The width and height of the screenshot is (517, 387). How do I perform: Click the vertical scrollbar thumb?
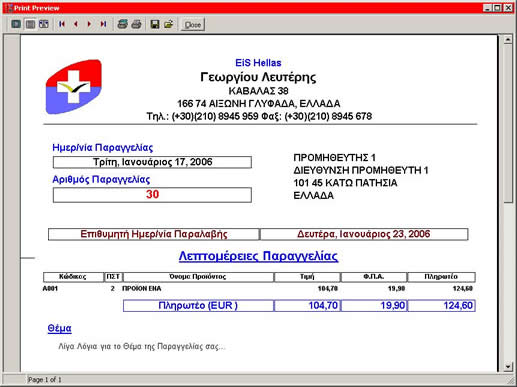point(508,124)
